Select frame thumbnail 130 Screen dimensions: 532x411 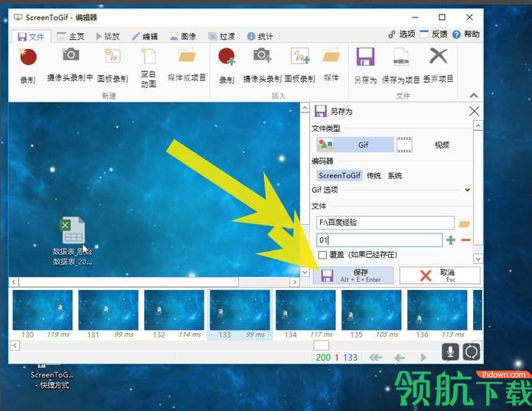[42, 315]
